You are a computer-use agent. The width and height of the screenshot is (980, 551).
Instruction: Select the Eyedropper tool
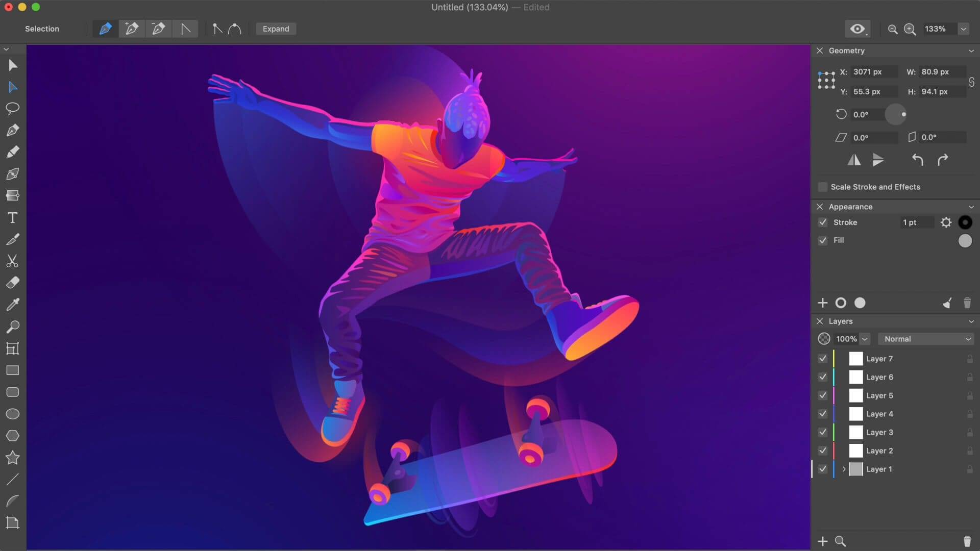pos(12,305)
